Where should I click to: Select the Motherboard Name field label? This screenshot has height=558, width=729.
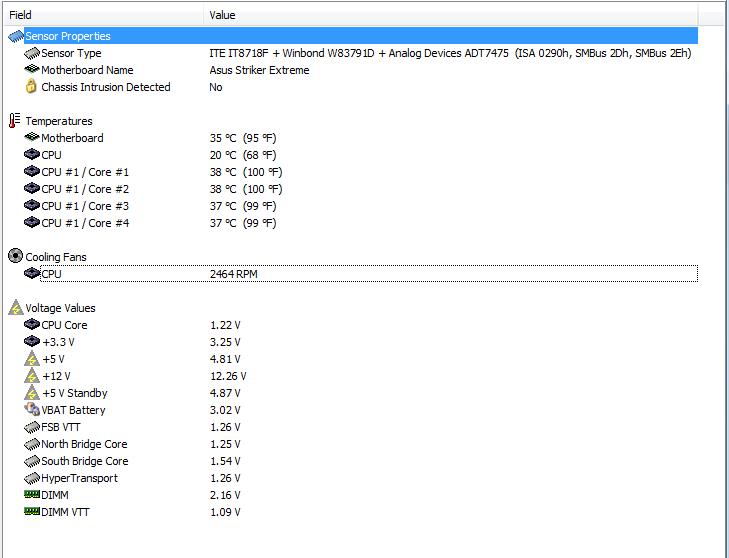coord(87,70)
